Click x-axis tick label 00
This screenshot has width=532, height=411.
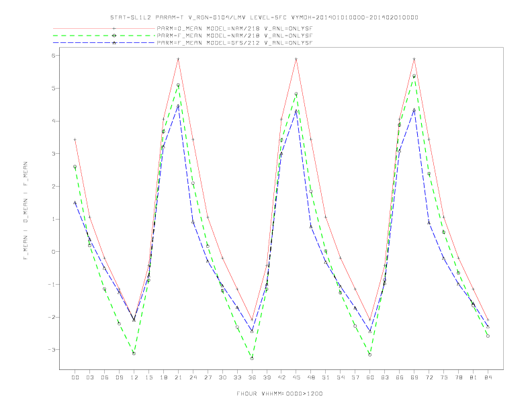click(75, 377)
